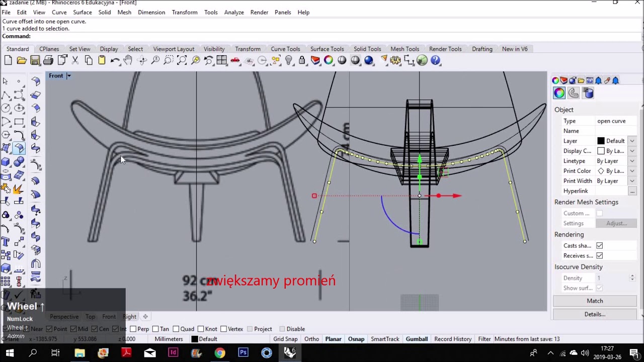
Task: Click the Print icon
Action: coord(48,60)
